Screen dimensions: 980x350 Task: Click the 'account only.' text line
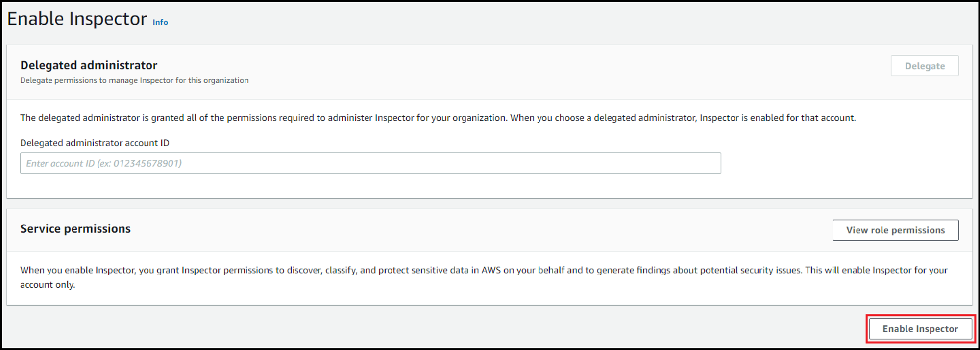tap(48, 285)
